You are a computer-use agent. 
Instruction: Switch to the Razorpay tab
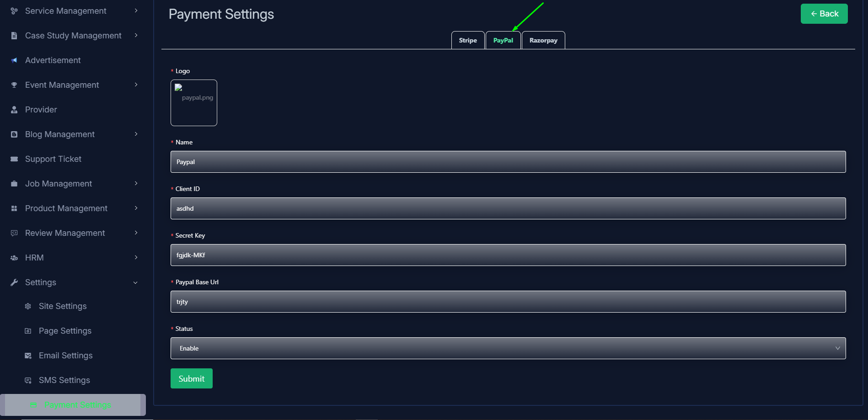click(543, 40)
